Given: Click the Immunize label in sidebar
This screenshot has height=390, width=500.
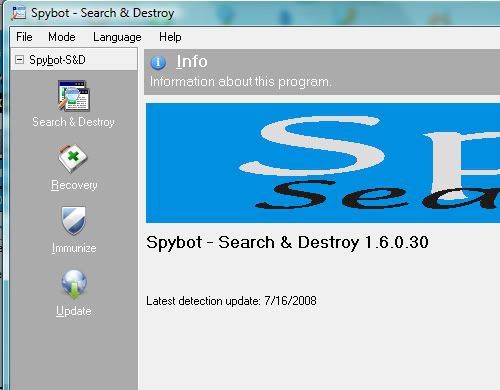Looking at the screenshot, I should [74, 248].
